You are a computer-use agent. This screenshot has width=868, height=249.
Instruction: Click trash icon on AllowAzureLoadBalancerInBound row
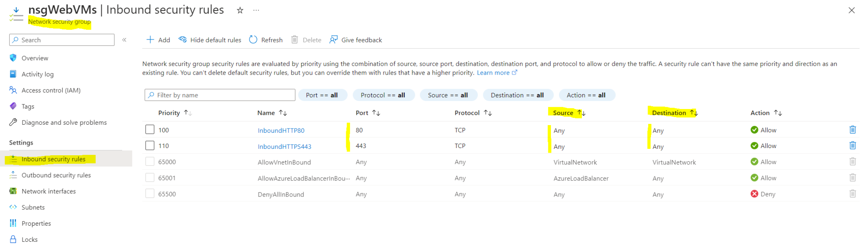pos(853,178)
